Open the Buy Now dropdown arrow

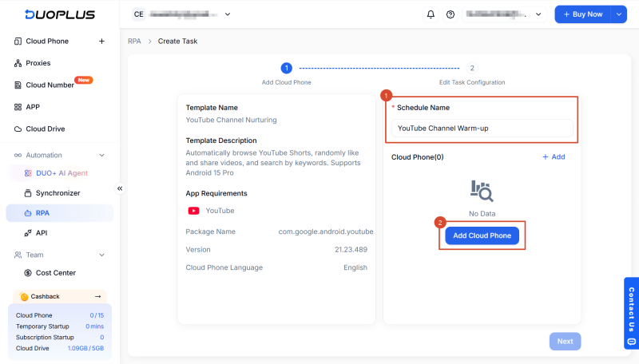point(618,14)
